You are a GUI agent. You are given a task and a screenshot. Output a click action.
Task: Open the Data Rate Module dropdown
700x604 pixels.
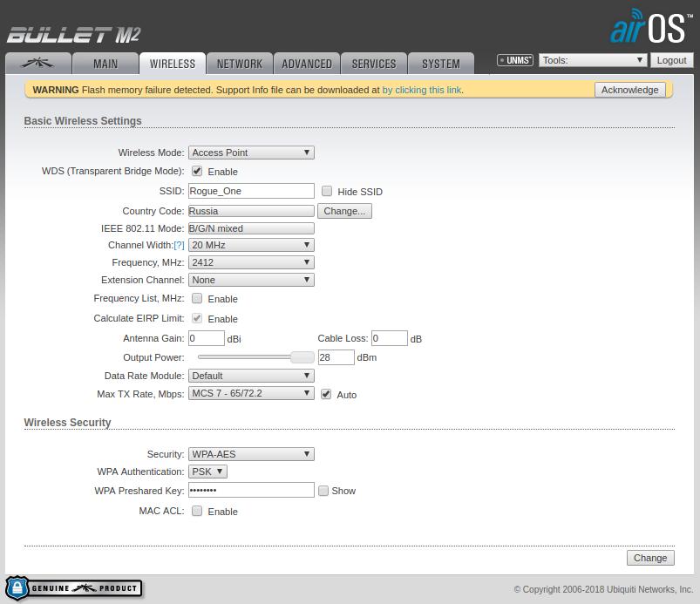(x=251, y=376)
